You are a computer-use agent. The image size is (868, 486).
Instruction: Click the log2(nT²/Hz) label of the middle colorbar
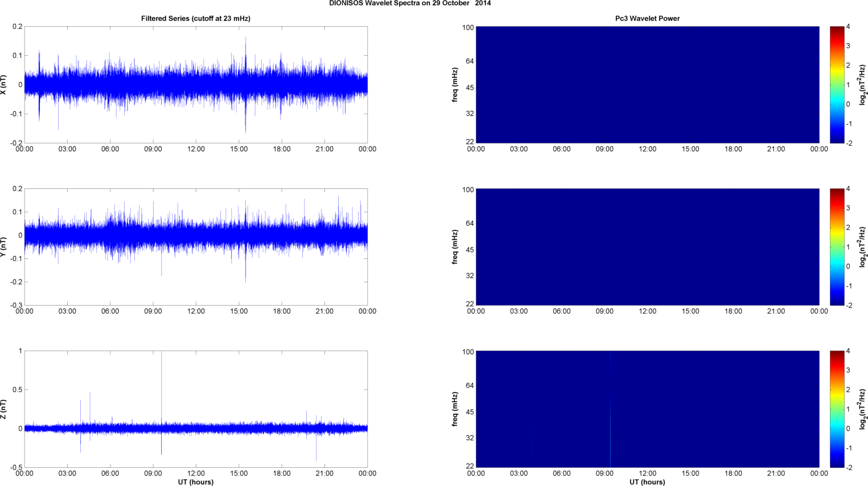(862, 247)
